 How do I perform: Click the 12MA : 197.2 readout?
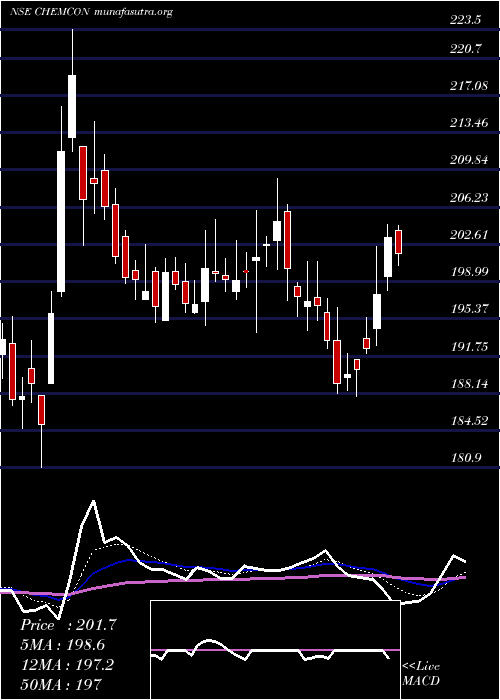[67, 664]
